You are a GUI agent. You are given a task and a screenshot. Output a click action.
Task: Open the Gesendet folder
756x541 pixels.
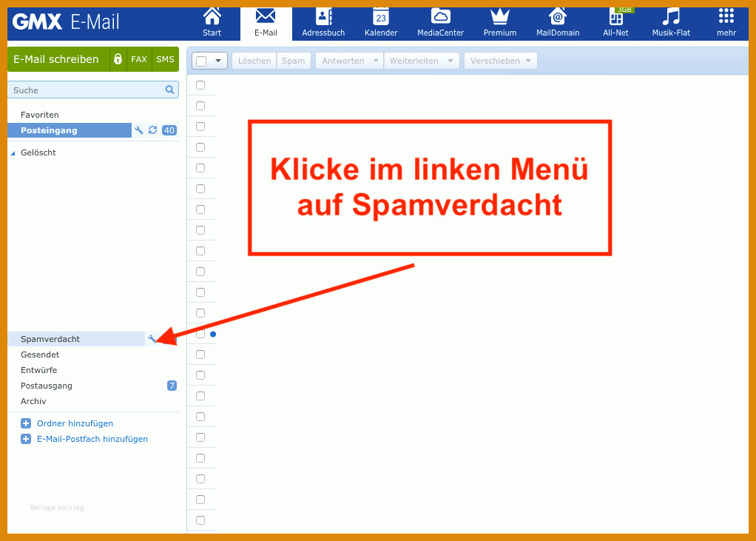click(40, 354)
